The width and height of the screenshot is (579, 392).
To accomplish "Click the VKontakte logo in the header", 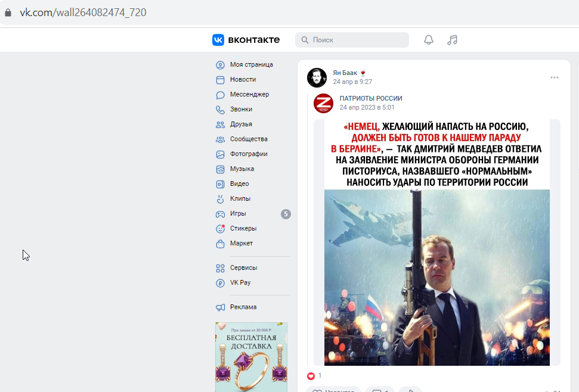I will [x=246, y=40].
